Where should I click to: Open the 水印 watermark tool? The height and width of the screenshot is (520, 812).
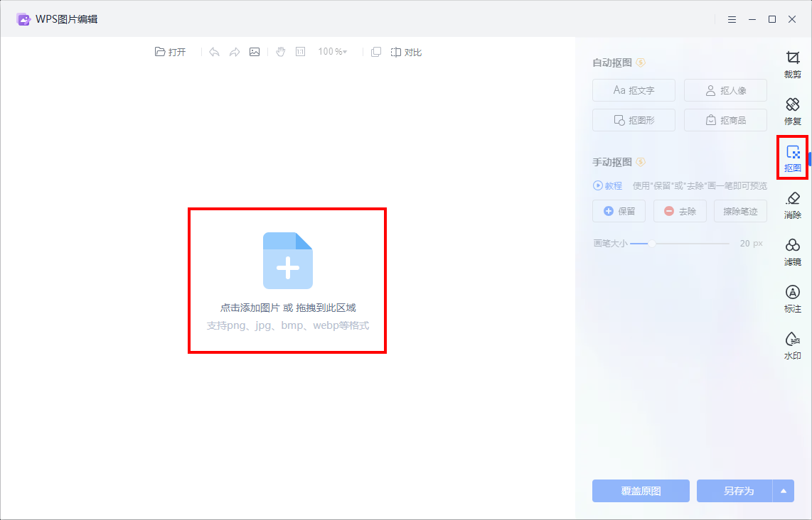(x=792, y=346)
